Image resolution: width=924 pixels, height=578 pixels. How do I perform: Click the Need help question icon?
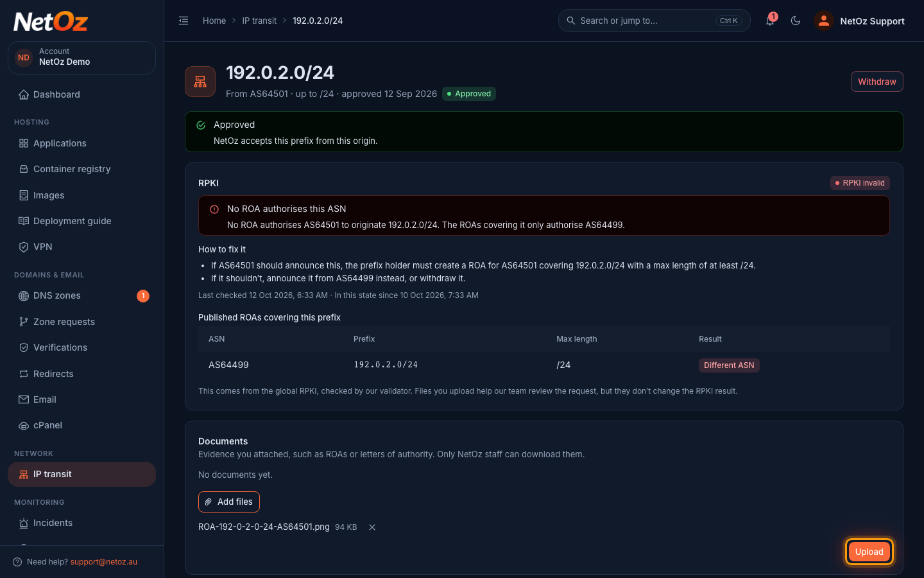pos(17,562)
